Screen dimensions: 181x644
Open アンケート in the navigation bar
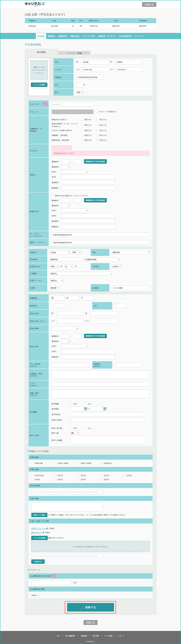pyautogui.click(x=139, y=36)
